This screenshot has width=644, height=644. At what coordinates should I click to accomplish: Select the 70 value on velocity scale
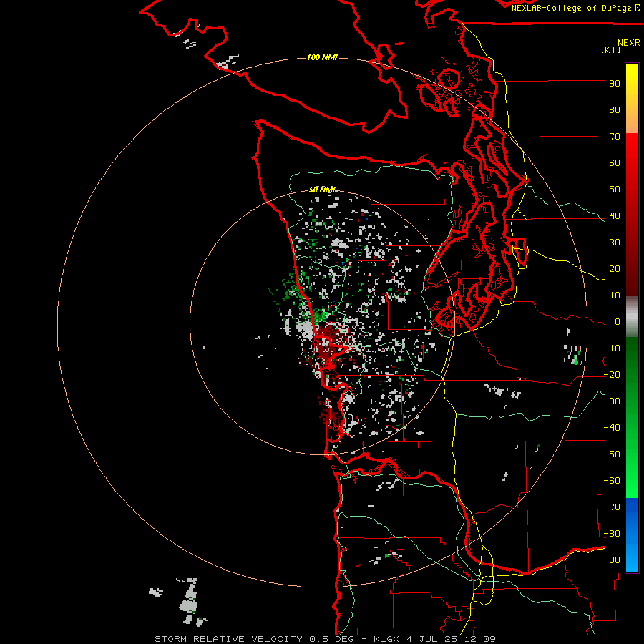pyautogui.click(x=615, y=137)
